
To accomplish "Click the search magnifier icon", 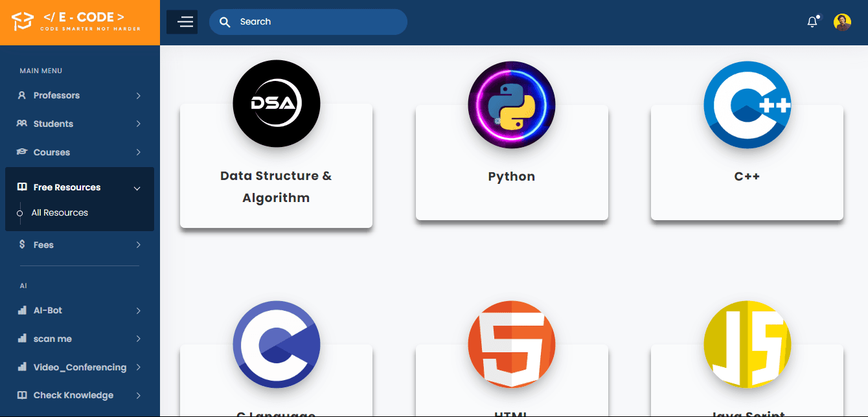I will click(225, 22).
